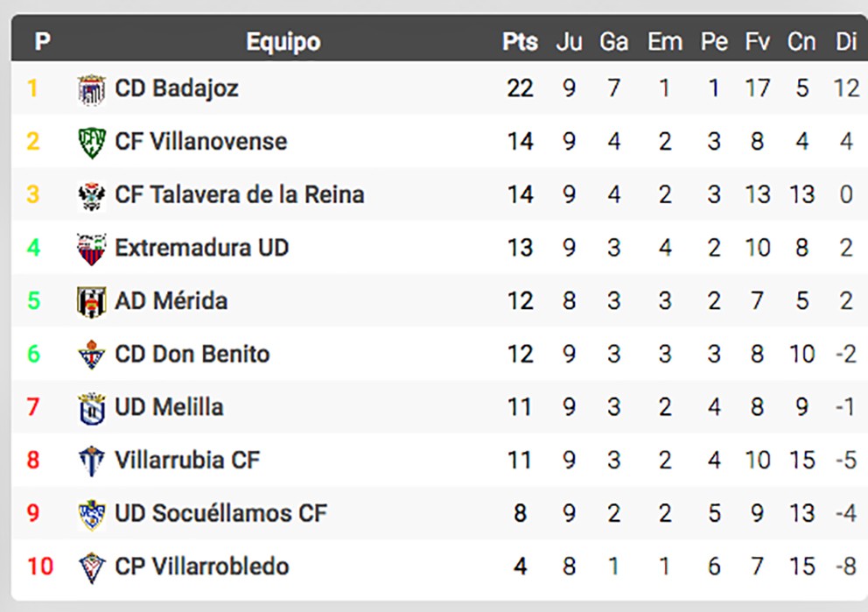868x612 pixels.
Task: Click the UD Socuéllamos CF crest icon
Action: (x=91, y=514)
